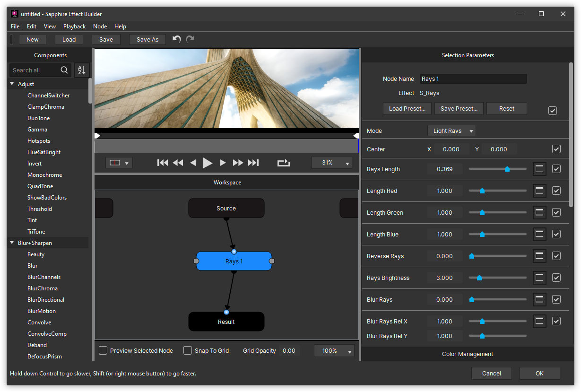Click the Blur Rays keyframe icon
The width and height of the screenshot is (581, 392).
click(539, 300)
